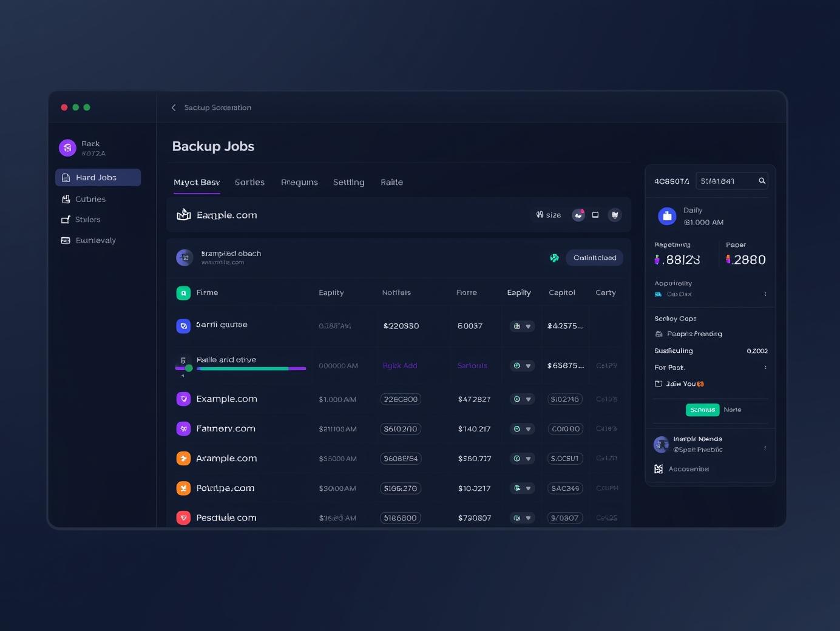
Task: Click the Accocenibal chart icon at panel bottom
Action: pyautogui.click(x=659, y=468)
